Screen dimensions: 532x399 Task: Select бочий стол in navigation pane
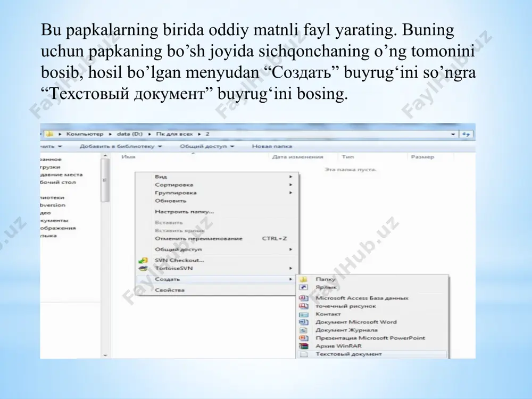tap(57, 182)
